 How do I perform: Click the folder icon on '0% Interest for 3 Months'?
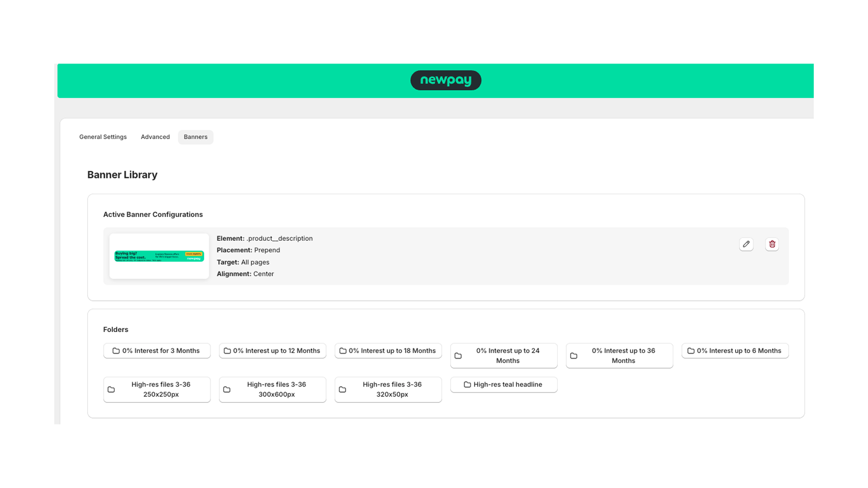[116, 350]
